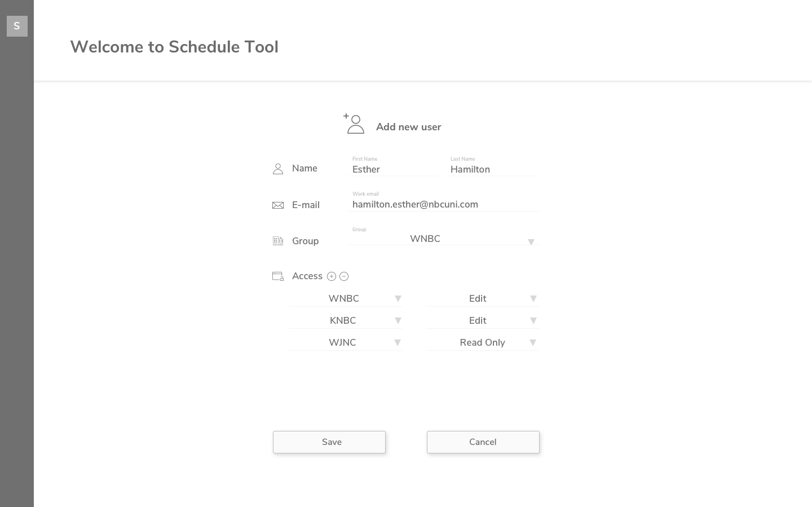Click the S avatar icon in sidebar
Viewport: 812px width, 507px height.
click(x=17, y=26)
